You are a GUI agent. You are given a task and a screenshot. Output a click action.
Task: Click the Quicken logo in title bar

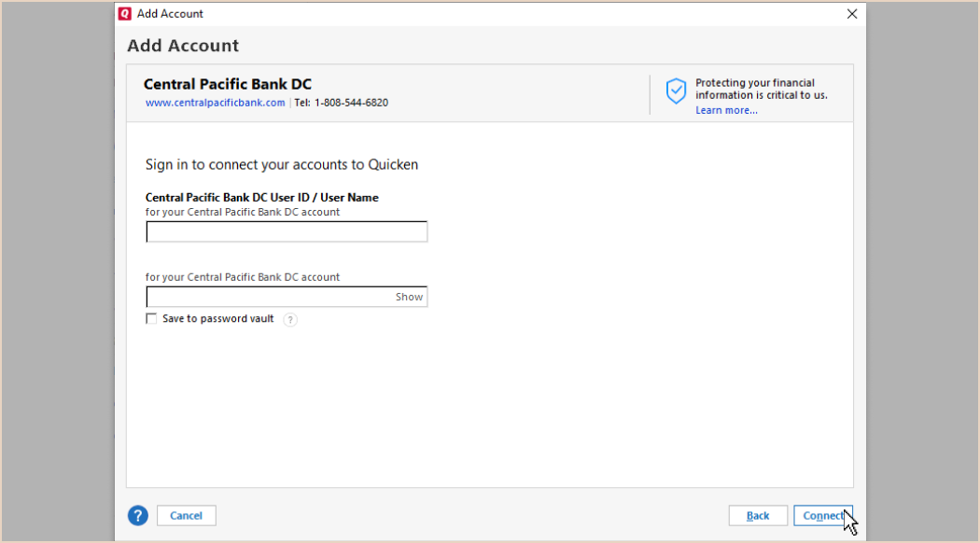125,14
